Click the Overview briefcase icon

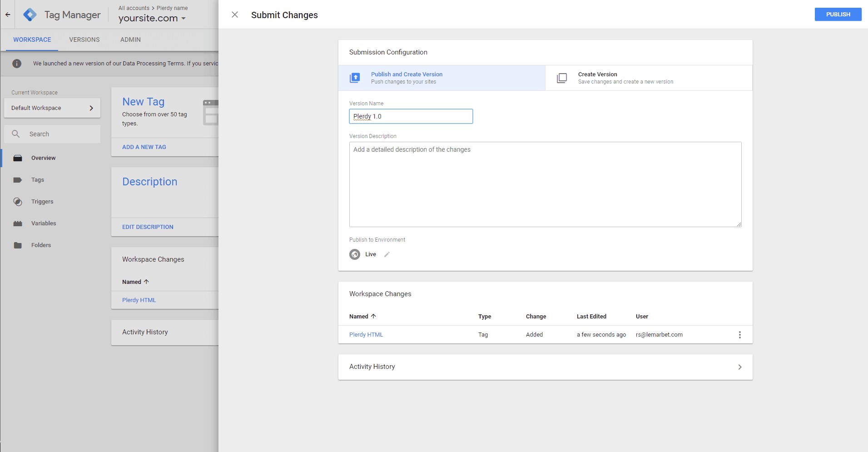click(x=18, y=158)
